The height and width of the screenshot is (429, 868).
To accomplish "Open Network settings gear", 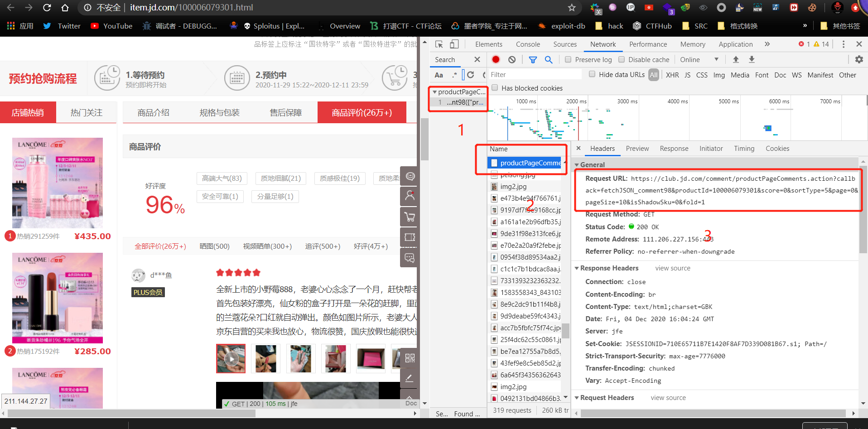I will pos(859,59).
